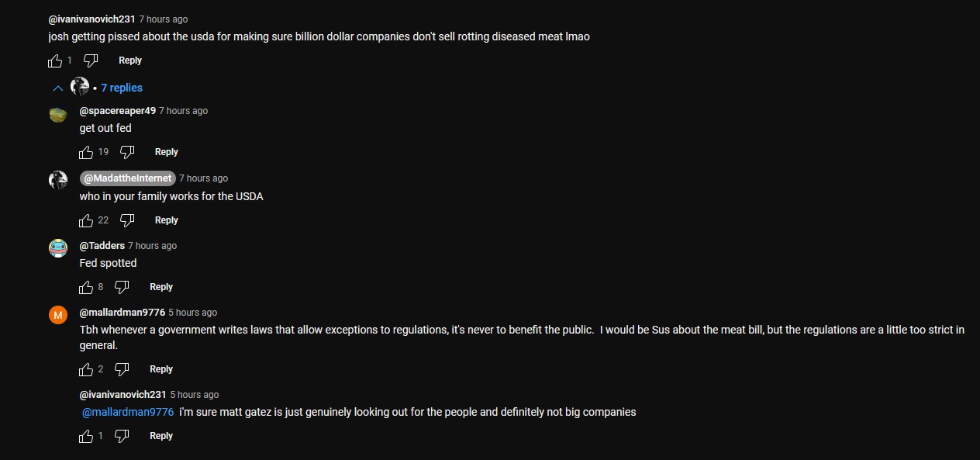
Task: Dislike Tadders' "Fed spotted" reply
Action: coord(122,287)
